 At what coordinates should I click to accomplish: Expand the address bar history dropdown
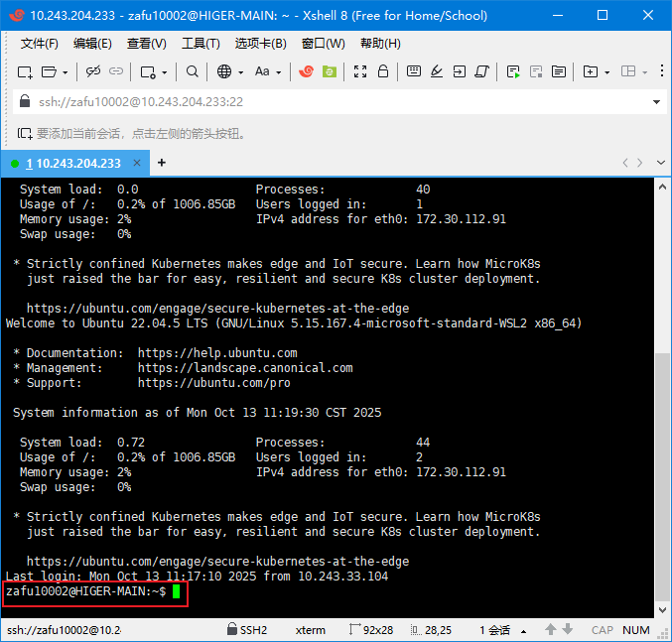[x=657, y=101]
